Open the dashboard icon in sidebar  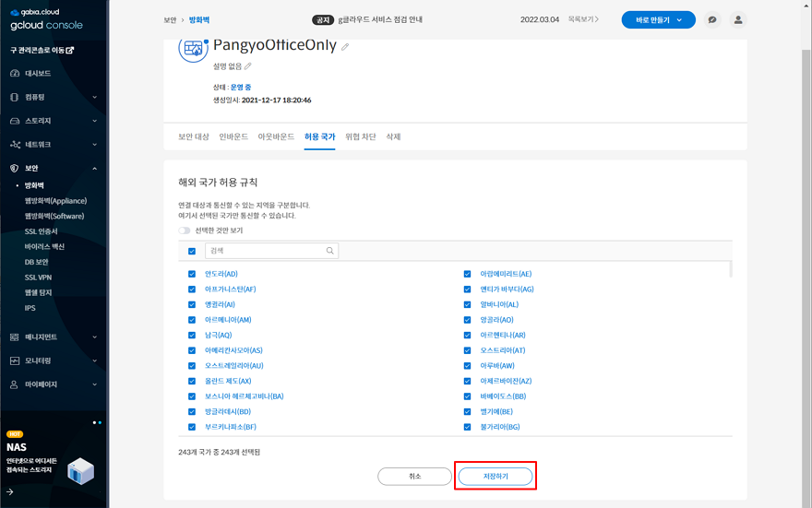[15, 74]
